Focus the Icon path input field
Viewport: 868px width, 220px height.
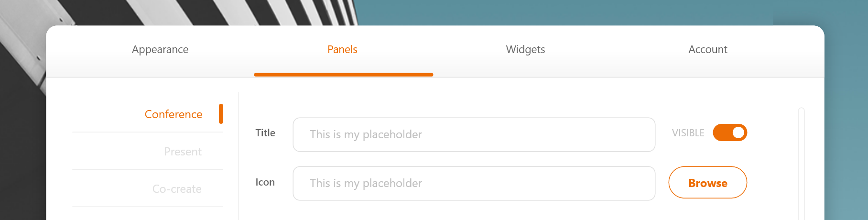[x=473, y=183]
